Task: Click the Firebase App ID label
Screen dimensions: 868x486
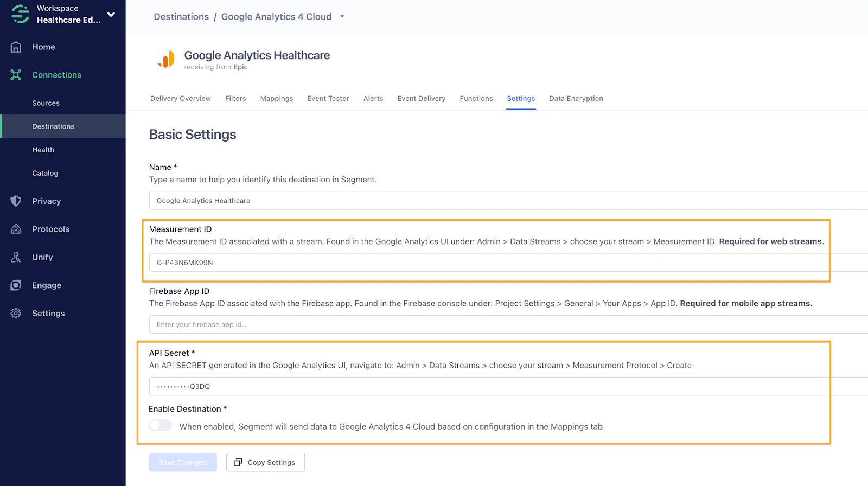Action: [180, 291]
